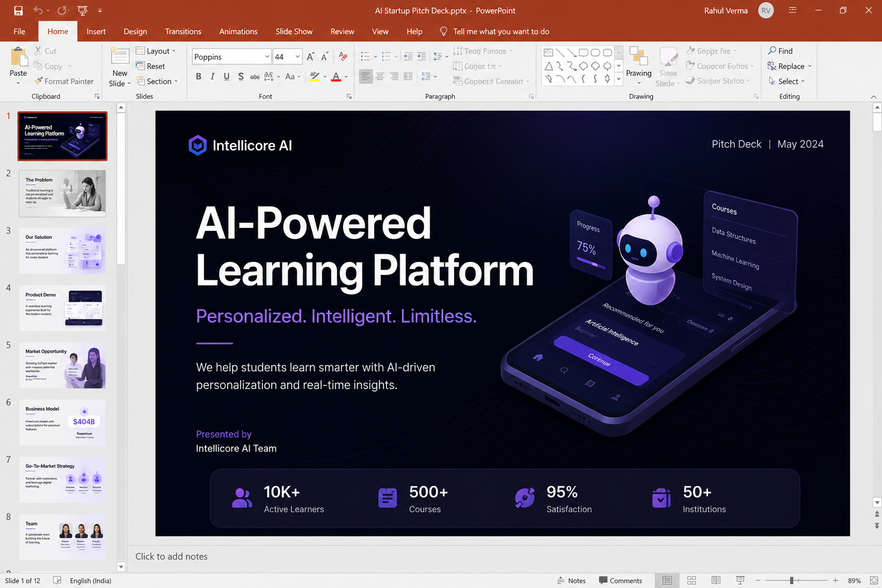882x588 pixels.
Task: Open the font name Poppins dropdown
Action: (x=267, y=56)
